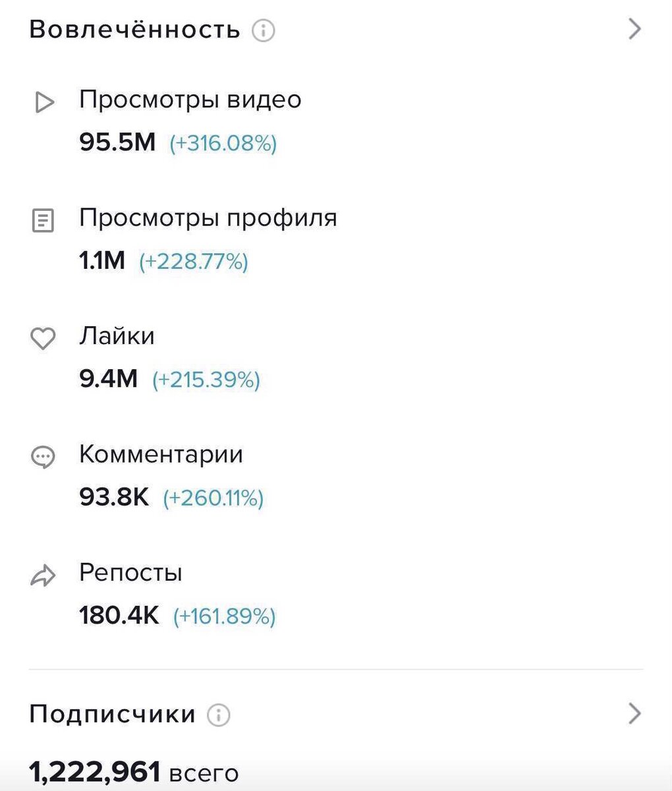
Task: Expand Вовлечённость section via chevron arrow
Action: 634,29
